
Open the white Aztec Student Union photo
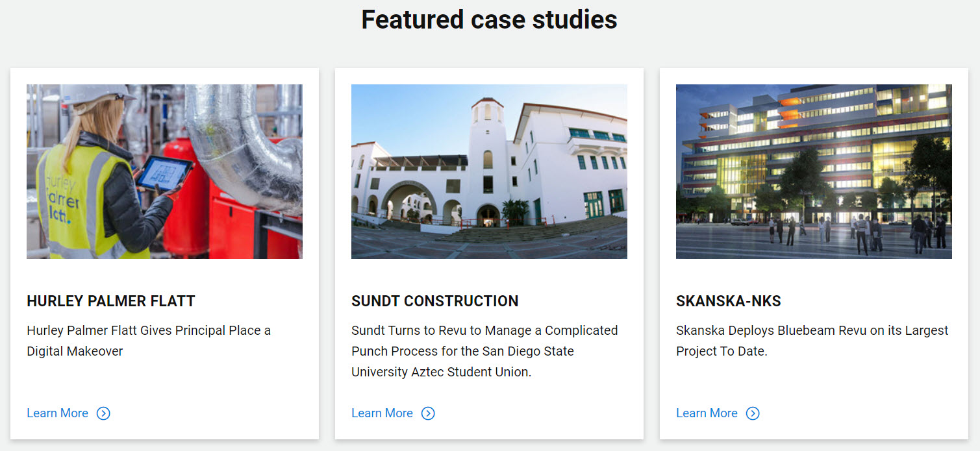(489, 171)
